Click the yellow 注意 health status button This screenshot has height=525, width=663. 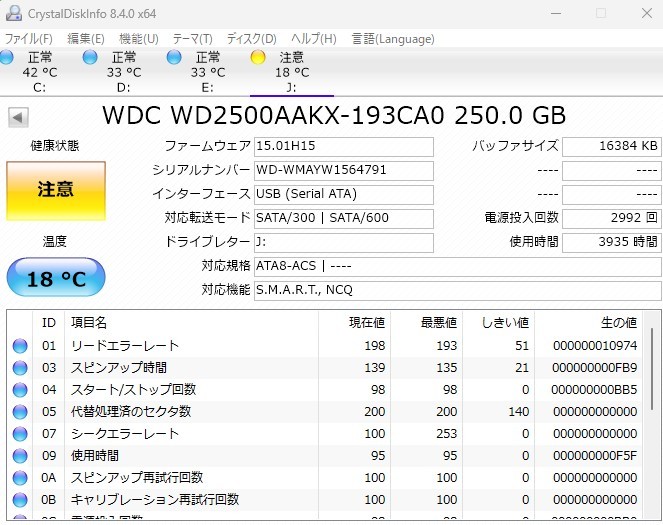tap(55, 189)
